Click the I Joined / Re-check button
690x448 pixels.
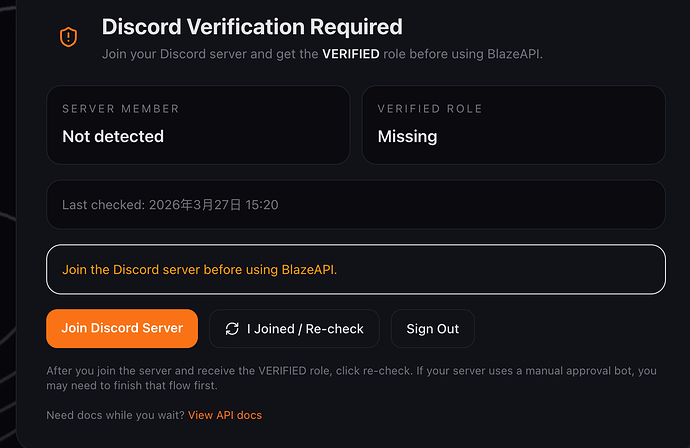pyautogui.click(x=294, y=328)
